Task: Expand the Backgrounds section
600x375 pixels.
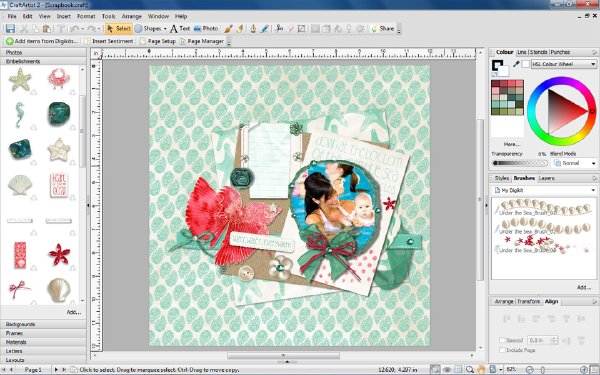Action: (x=43, y=324)
